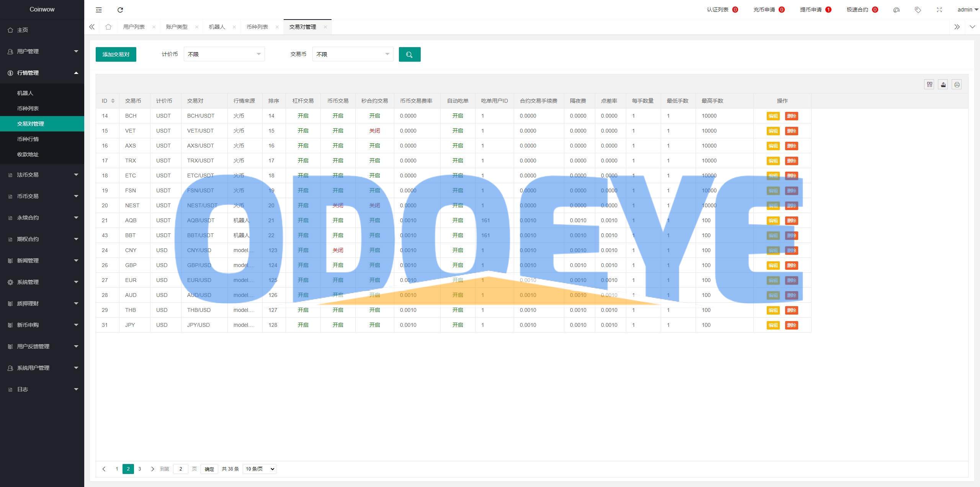Open 收款地址 in the sidebar submenu
The image size is (980, 487).
[42, 154]
